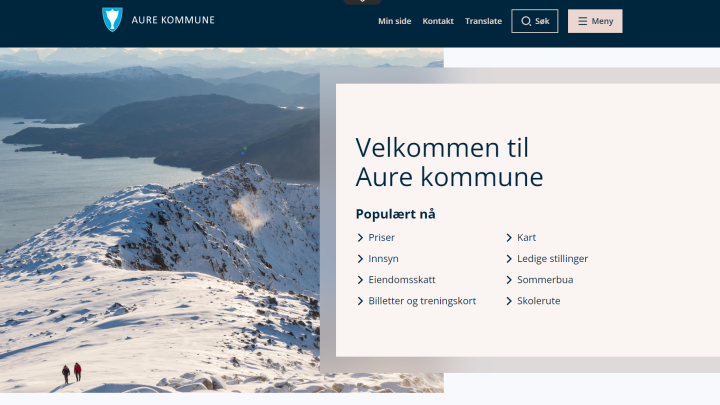Click the AURE KOMMUNE site title
Viewport: 720px width, 405px height.
[x=173, y=20]
